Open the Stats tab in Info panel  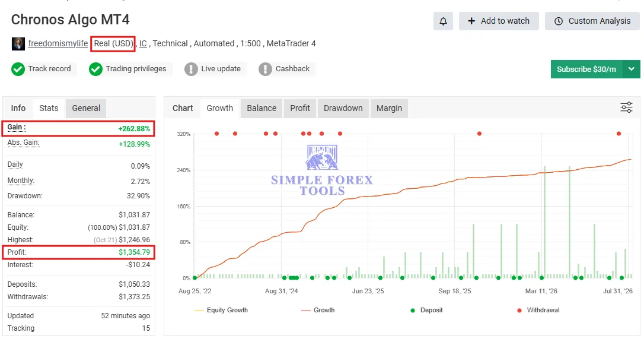pyautogui.click(x=49, y=108)
